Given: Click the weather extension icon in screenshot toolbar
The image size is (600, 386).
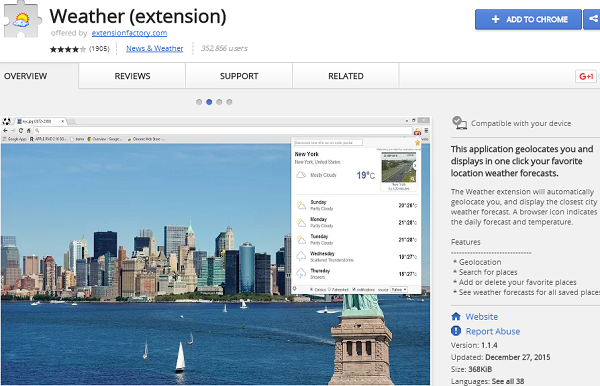Looking at the screenshot, I should (417, 131).
